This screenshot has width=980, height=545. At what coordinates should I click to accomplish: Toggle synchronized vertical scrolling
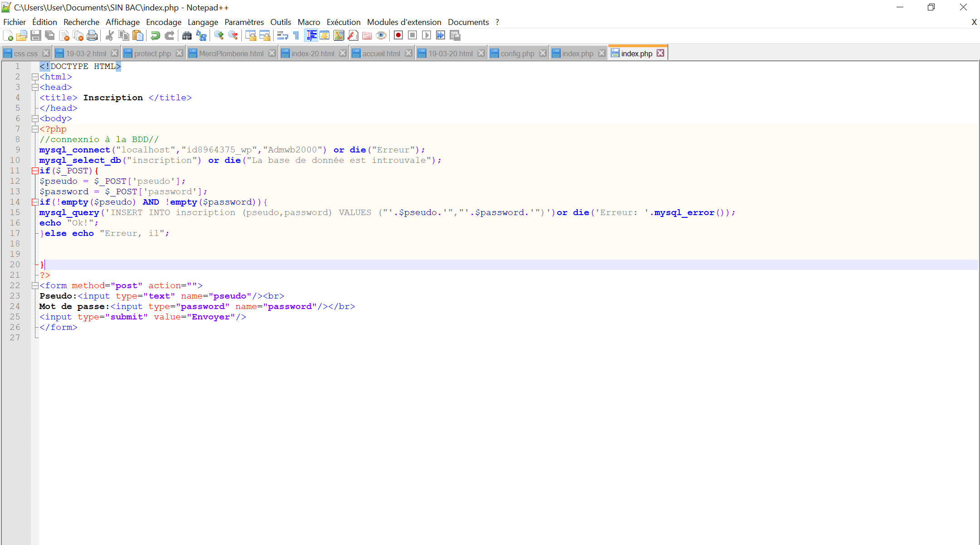[x=250, y=35]
